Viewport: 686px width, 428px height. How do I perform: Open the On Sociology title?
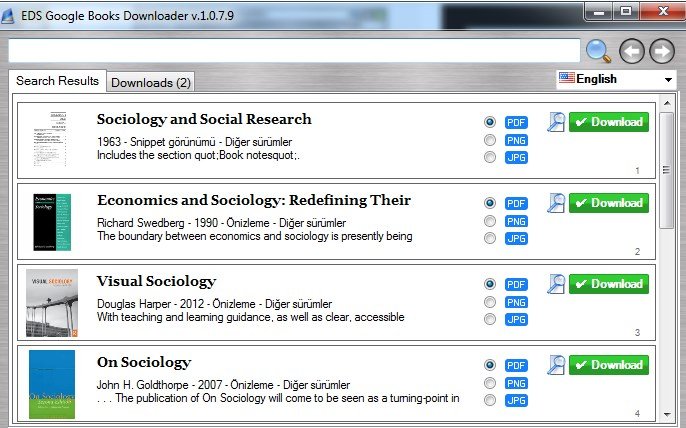tap(144, 362)
